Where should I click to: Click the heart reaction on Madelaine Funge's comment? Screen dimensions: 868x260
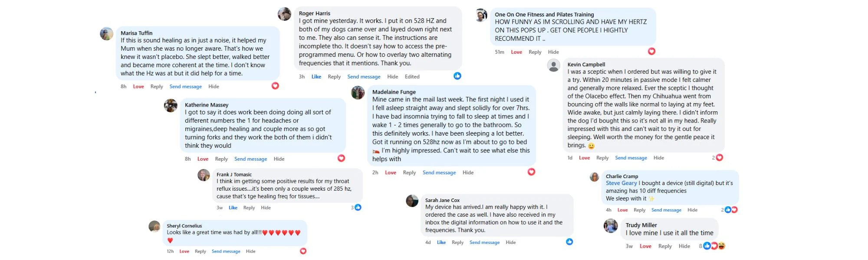point(531,172)
